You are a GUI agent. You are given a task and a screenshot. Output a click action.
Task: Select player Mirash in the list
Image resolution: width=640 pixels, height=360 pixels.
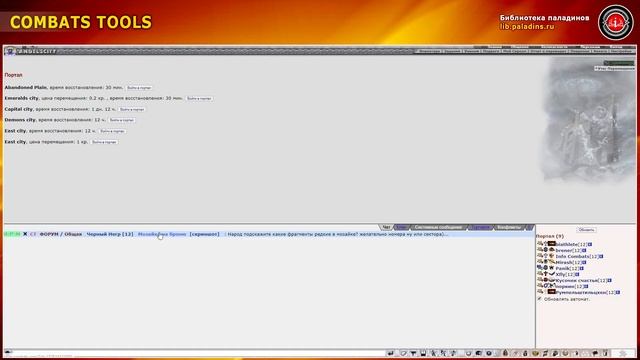pos(564,262)
